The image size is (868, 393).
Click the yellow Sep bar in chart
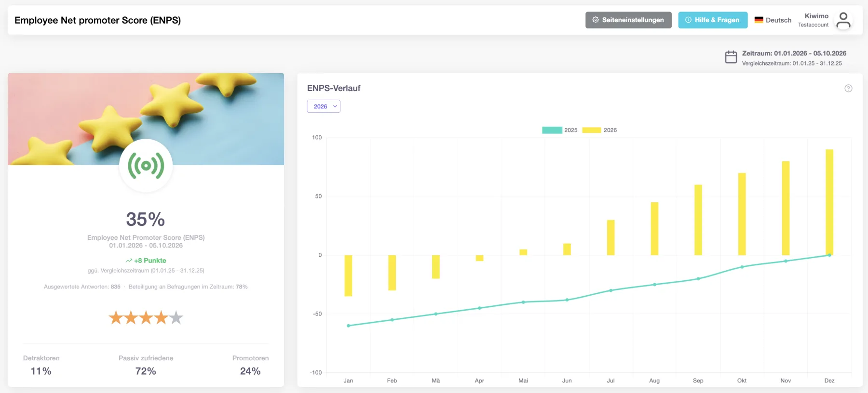pyautogui.click(x=698, y=220)
